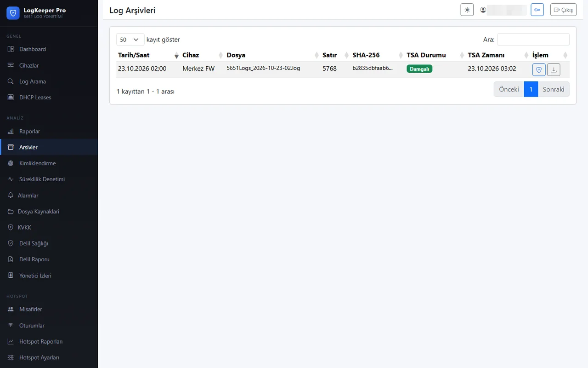Click the b2835dbfaab6… hash value
This screenshot has height=368, width=588.
coord(373,69)
